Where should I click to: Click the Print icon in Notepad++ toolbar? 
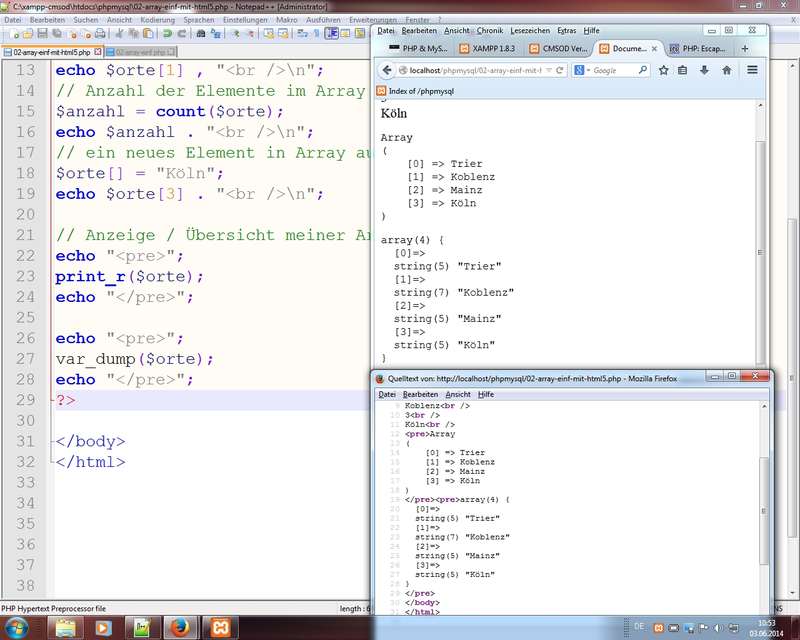click(100, 33)
